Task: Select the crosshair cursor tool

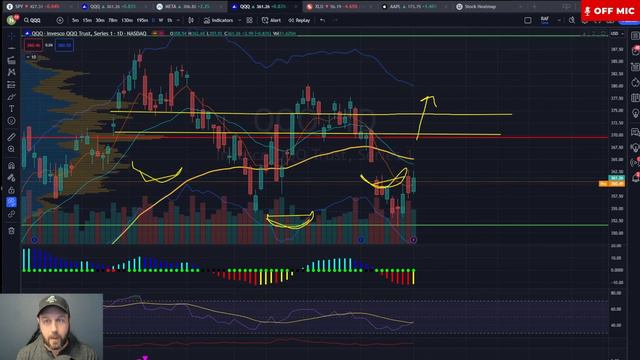Action: 11,36
